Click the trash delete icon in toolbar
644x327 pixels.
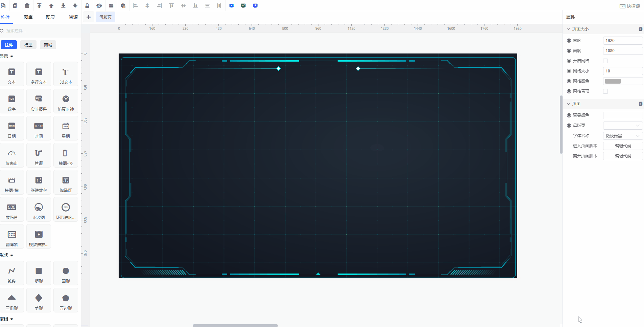pyautogui.click(x=27, y=6)
